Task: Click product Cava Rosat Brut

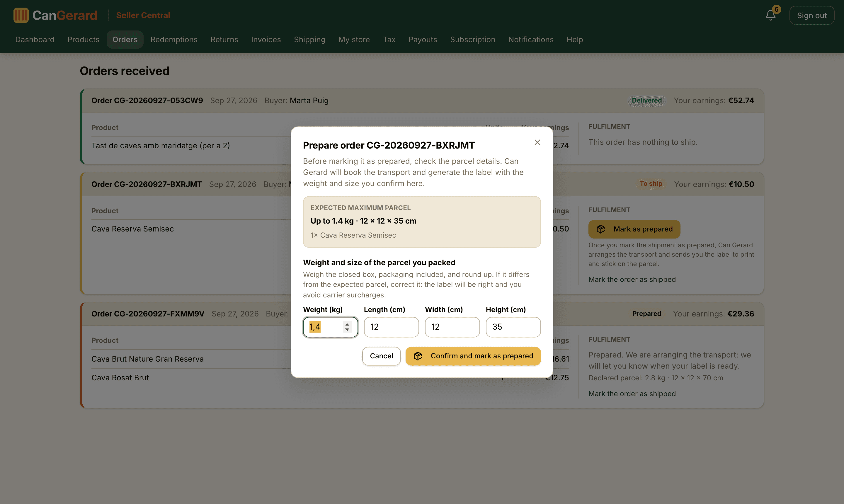Action: [x=120, y=378]
